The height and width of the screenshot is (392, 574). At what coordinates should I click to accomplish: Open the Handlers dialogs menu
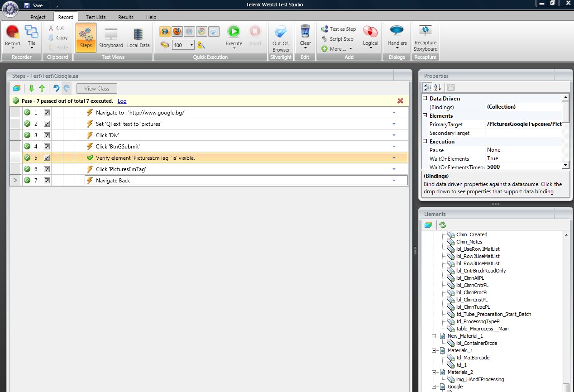tap(397, 37)
